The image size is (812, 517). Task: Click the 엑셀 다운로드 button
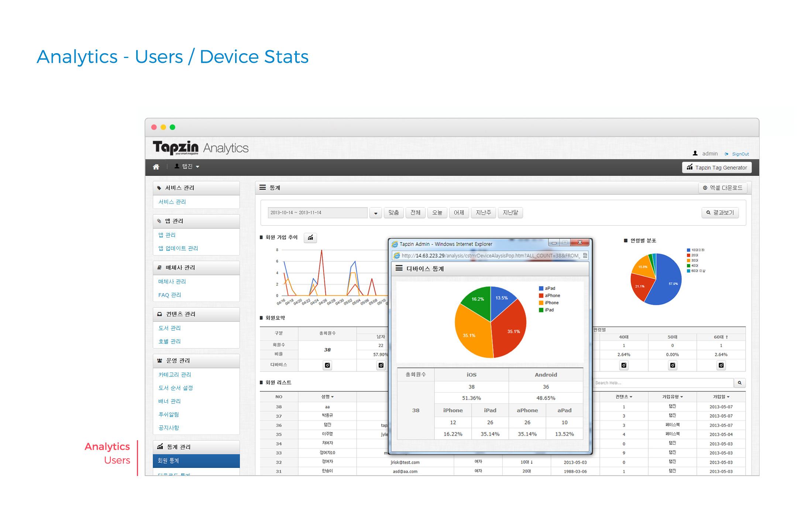click(723, 188)
